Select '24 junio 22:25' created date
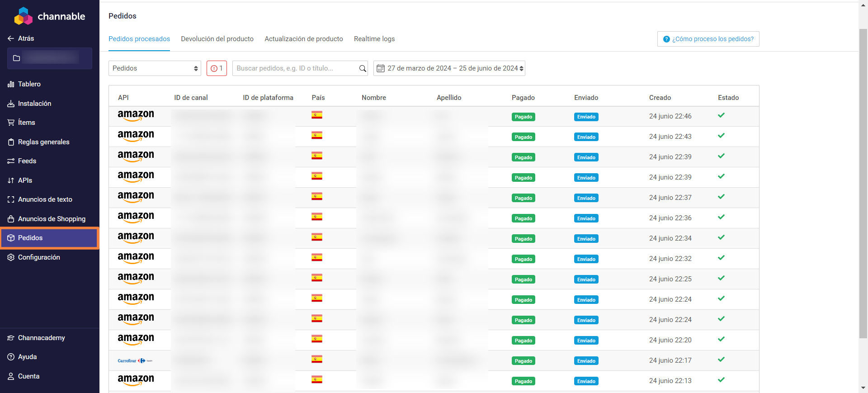This screenshot has width=868, height=393. (x=670, y=279)
